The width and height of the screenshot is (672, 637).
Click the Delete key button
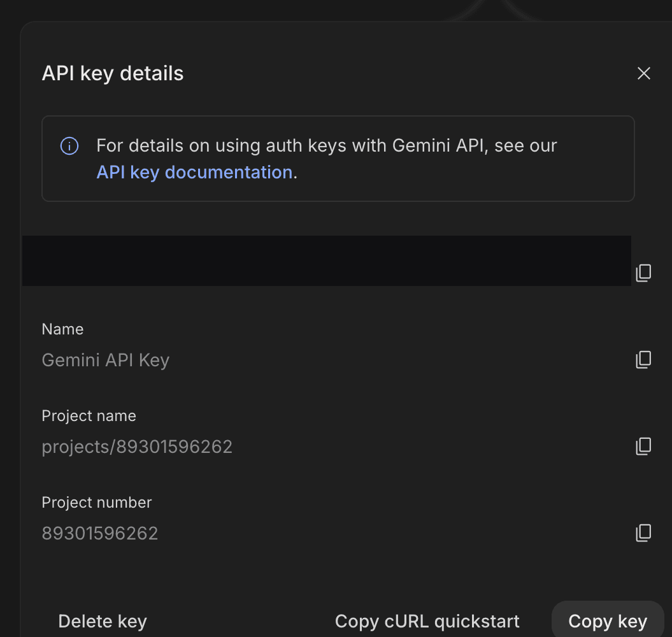103,621
